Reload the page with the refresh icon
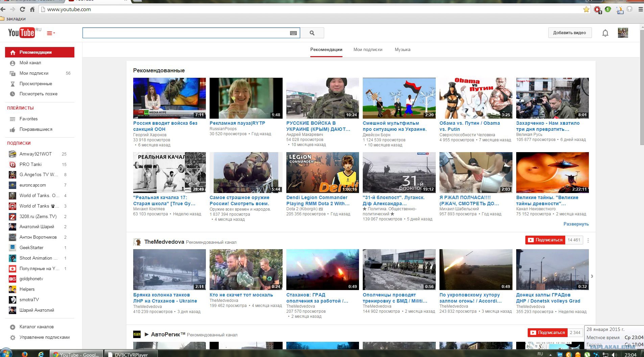The height and width of the screenshot is (357, 644). [22, 9]
